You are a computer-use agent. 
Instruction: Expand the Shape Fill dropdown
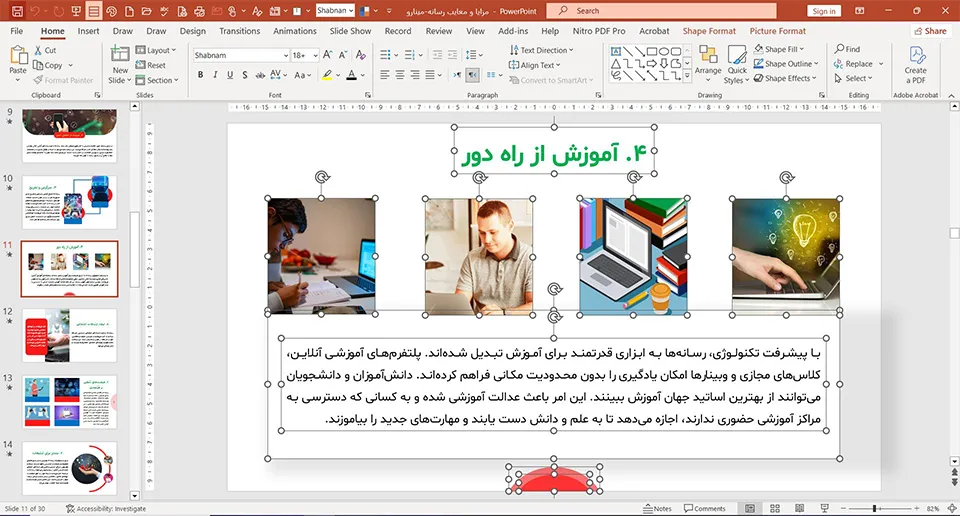tap(779, 49)
